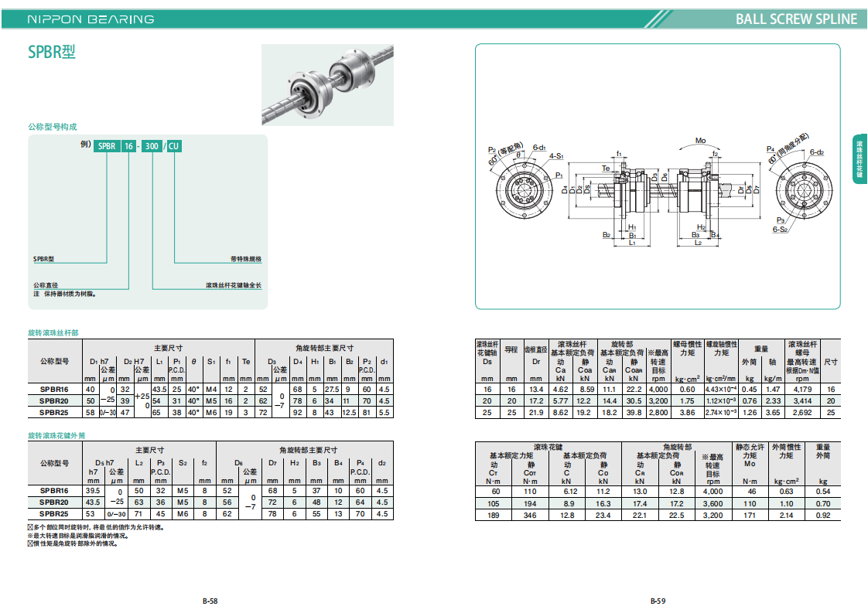
Task: Click the green 滚珠丝杆花键 side tab
Action: pyautogui.click(x=859, y=159)
